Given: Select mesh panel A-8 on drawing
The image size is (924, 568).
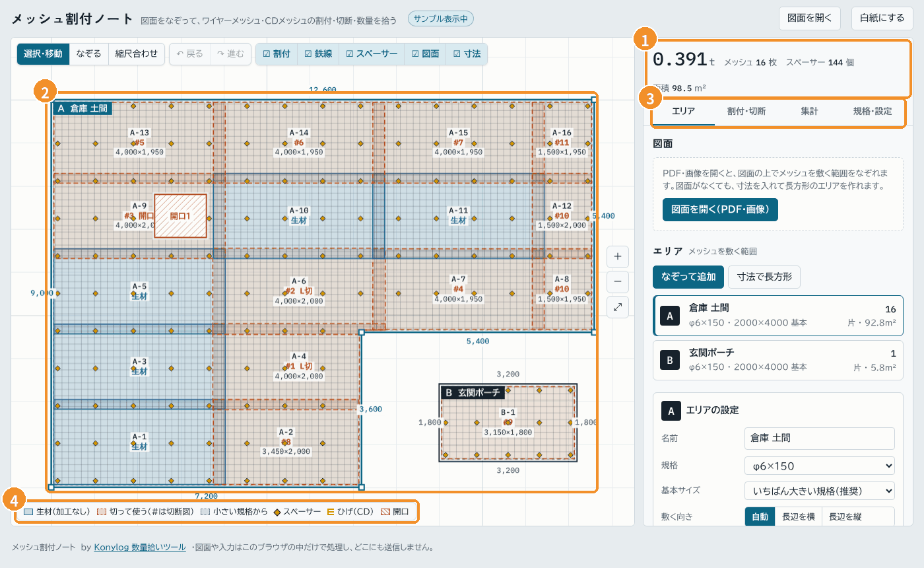Looking at the screenshot, I should pyautogui.click(x=562, y=289).
